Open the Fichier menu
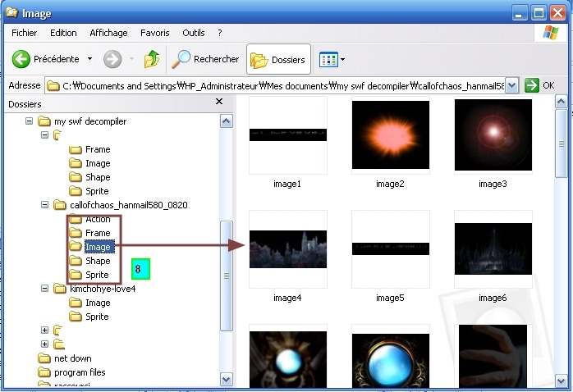Screen dimensions: 573x392 click(25, 33)
